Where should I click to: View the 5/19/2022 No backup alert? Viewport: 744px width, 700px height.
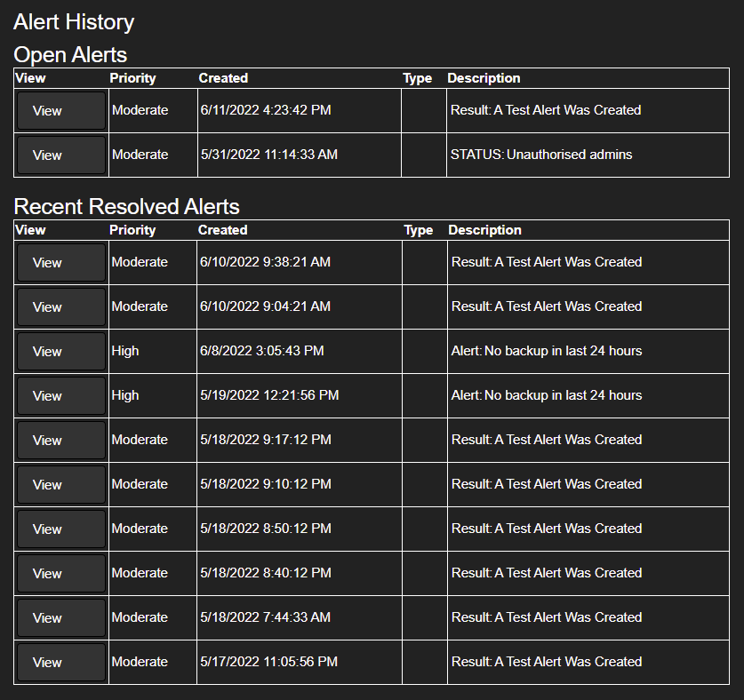tap(60, 396)
